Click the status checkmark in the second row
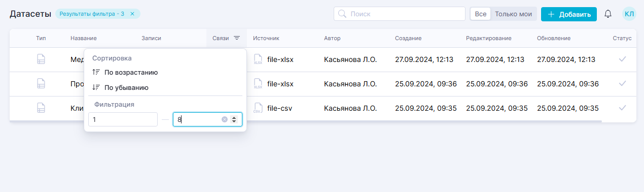Image resolution: width=644 pixels, height=192 pixels. pyautogui.click(x=622, y=84)
